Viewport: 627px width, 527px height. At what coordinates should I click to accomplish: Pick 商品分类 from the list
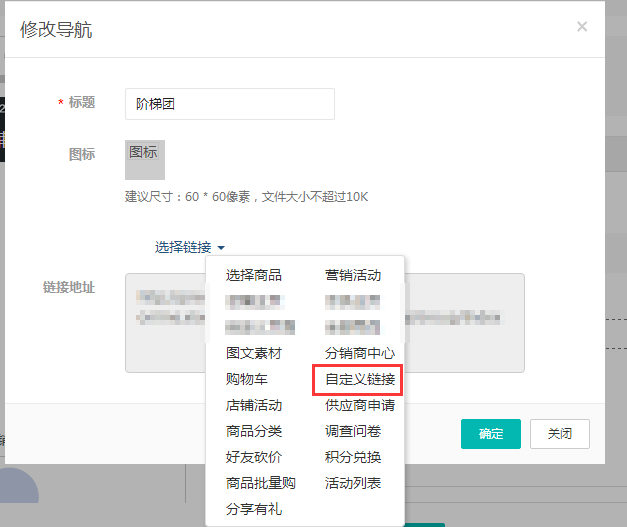click(254, 431)
